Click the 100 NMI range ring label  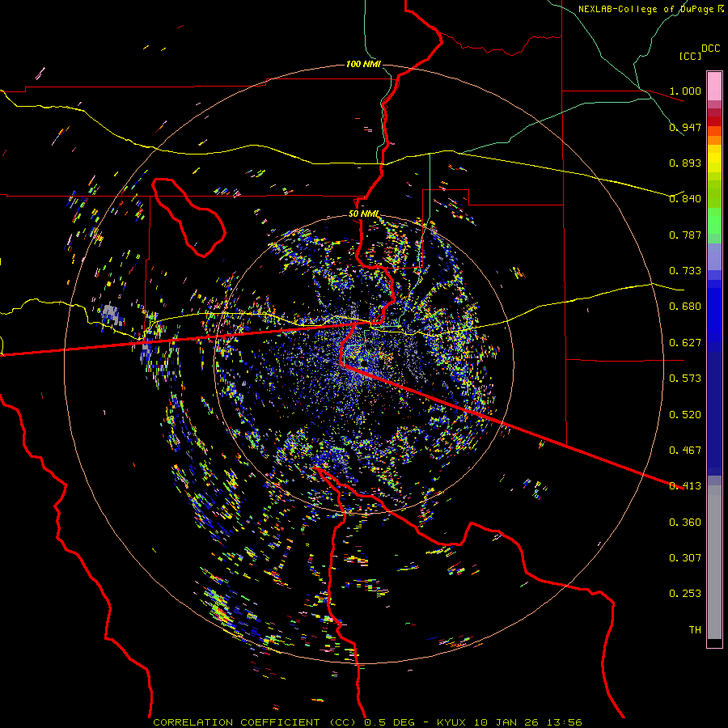coord(363,64)
